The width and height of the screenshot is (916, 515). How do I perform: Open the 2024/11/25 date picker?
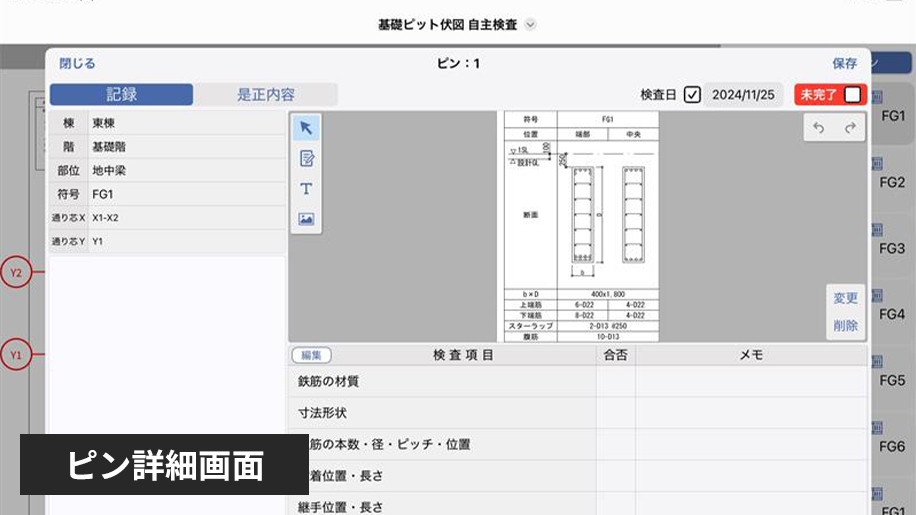pyautogui.click(x=744, y=95)
